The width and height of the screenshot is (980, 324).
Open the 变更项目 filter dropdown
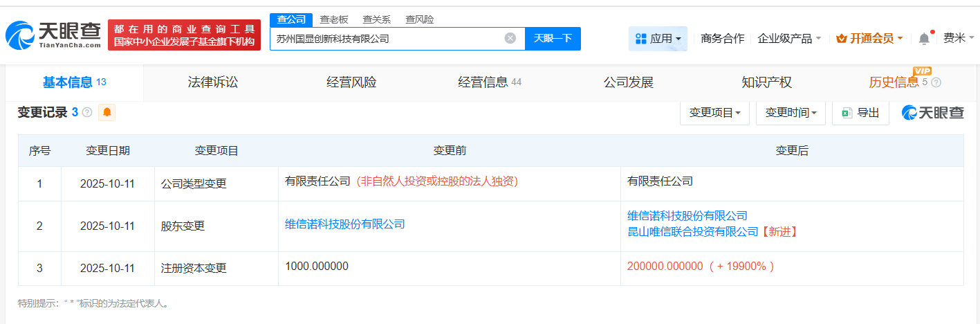[715, 113]
